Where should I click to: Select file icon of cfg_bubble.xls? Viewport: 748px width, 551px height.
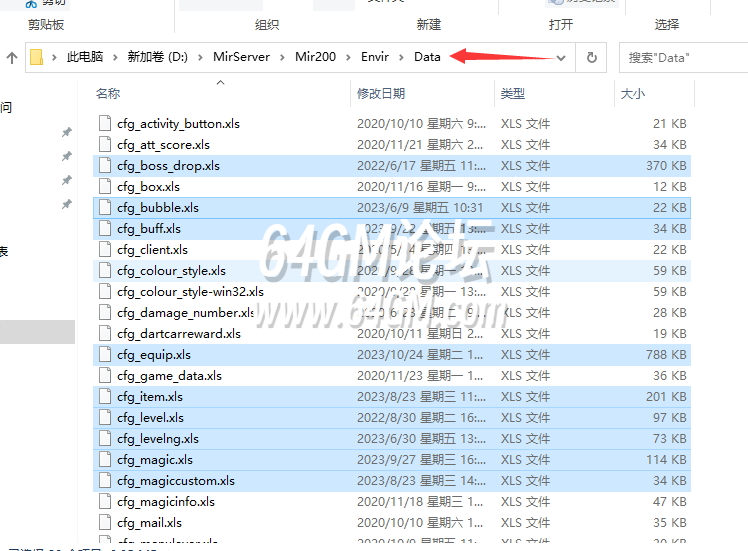click(x=105, y=207)
